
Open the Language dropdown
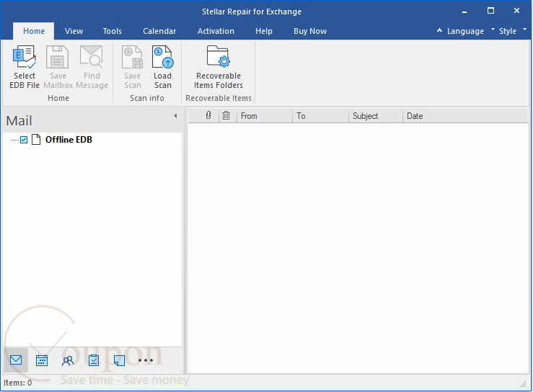(x=471, y=31)
